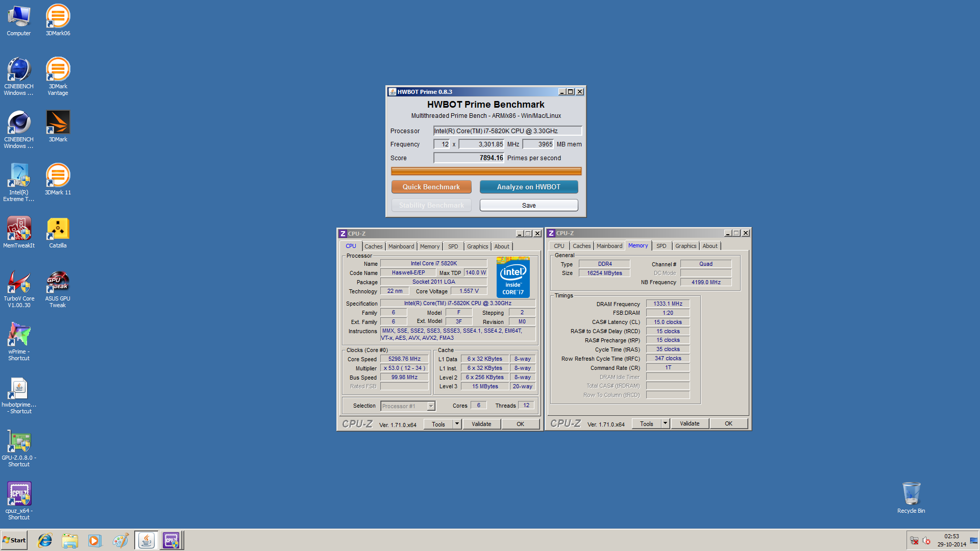The height and width of the screenshot is (551, 980).
Task: Click the 7894.16 score field
Action: (469, 158)
